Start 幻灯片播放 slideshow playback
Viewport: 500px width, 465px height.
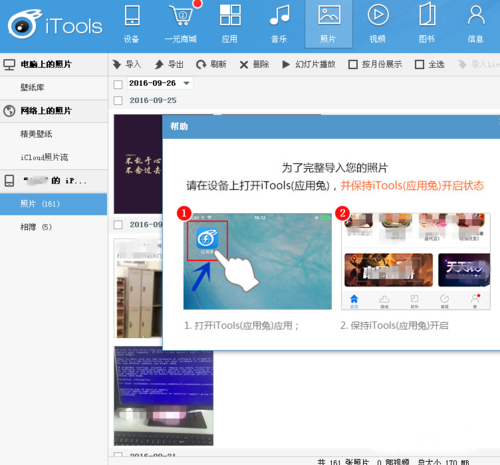click(308, 64)
